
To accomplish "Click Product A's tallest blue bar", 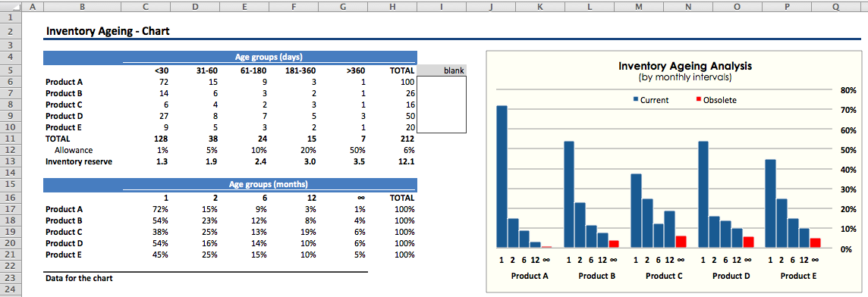I will [502, 177].
